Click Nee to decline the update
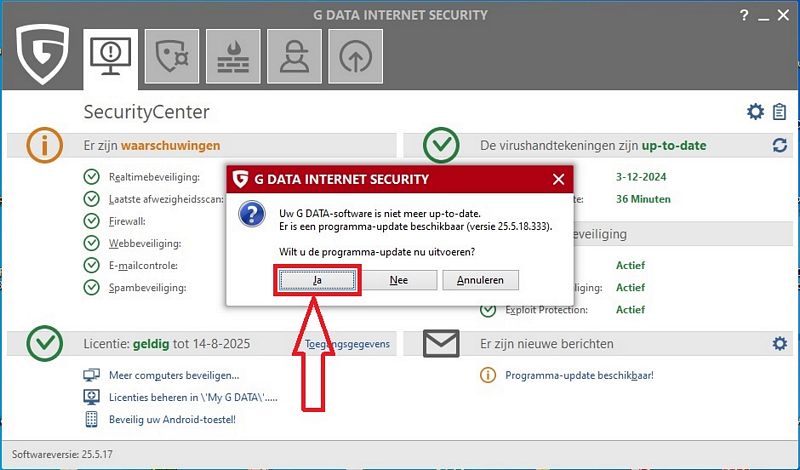The width and height of the screenshot is (800, 470). (398, 280)
